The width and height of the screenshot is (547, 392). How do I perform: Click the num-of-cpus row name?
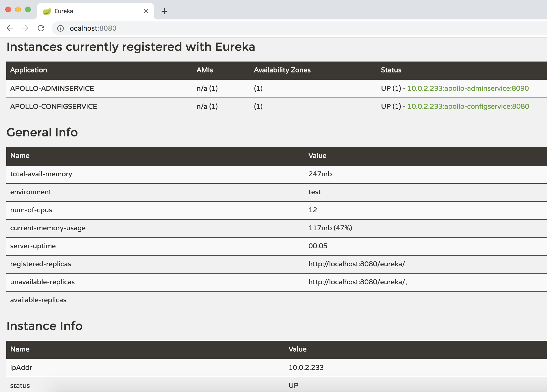[31, 210]
